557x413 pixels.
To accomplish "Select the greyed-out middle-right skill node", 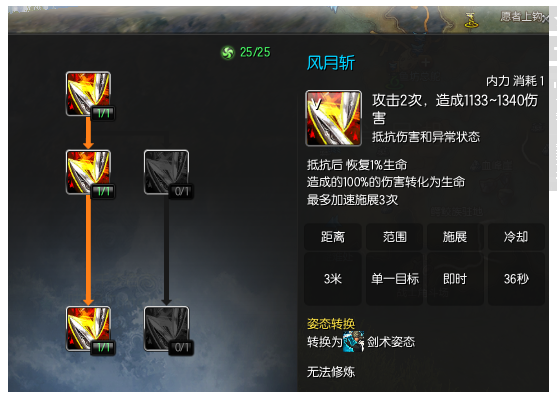I will point(166,172).
